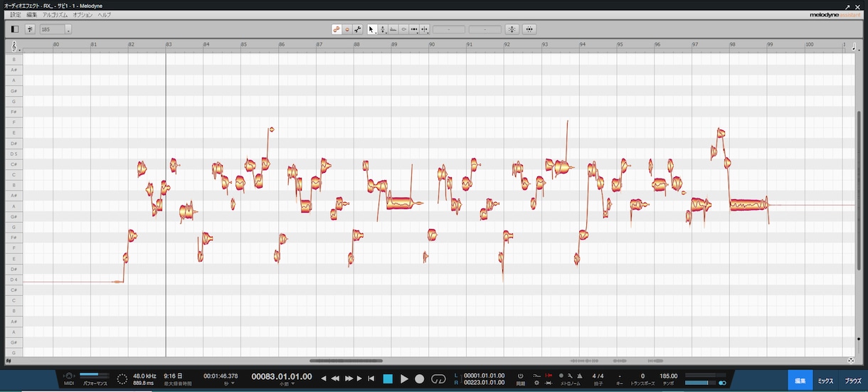868x392 pixels.
Task: Toggle the left sidebar panel icon
Action: [15, 29]
